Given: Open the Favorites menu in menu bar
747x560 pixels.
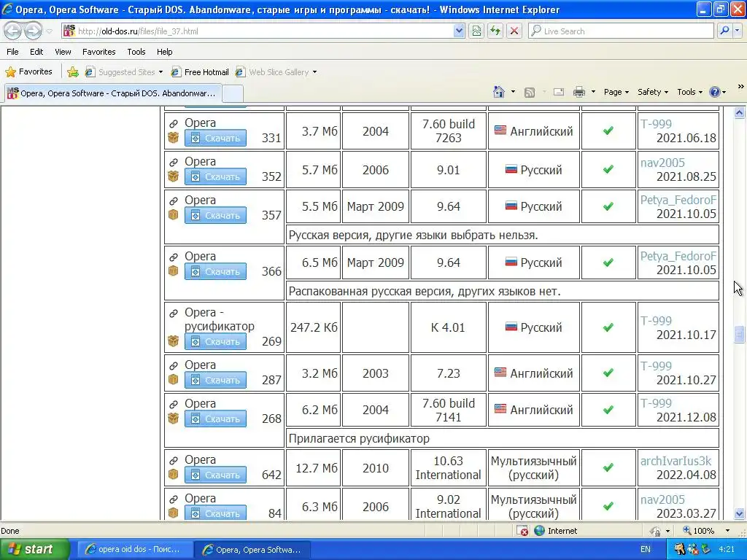Looking at the screenshot, I should [98, 52].
